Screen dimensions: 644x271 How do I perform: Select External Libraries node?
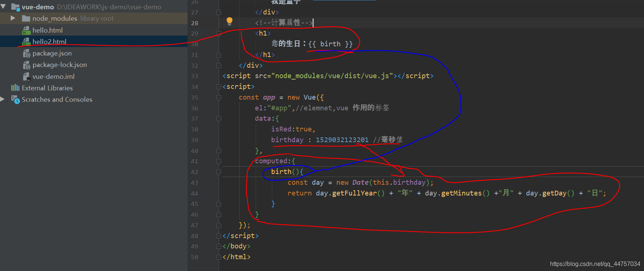(x=47, y=88)
